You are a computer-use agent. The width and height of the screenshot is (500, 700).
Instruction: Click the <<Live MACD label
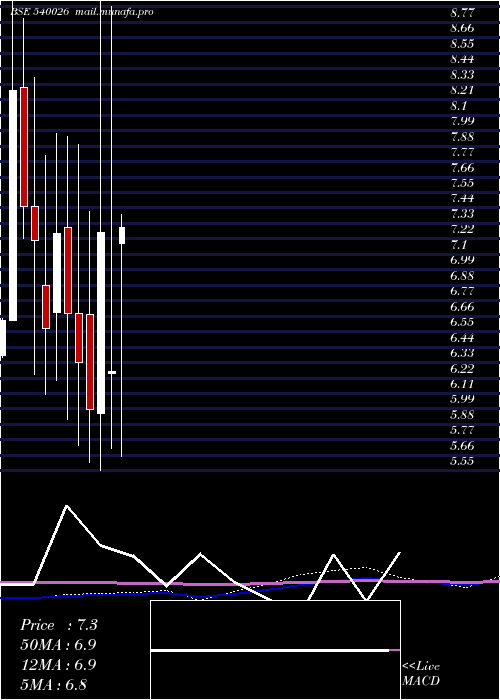point(421,674)
